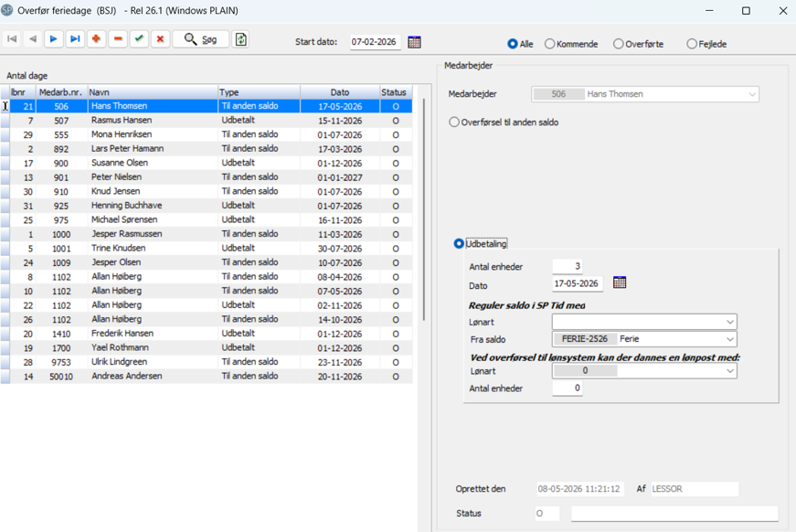Screen dimensions: 796x532
Task: Select the Peter Nielsen row
Action: coord(207,177)
